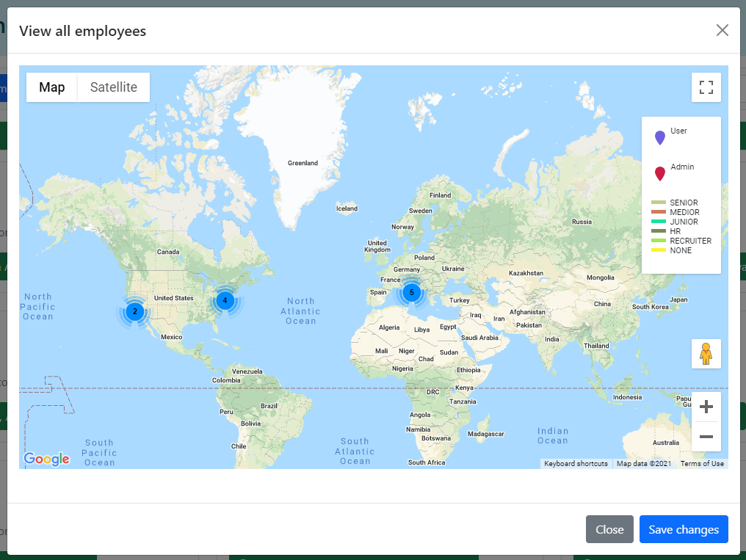Open the cluster marker labeled 2
The height and width of the screenshot is (560, 746).
(x=135, y=311)
